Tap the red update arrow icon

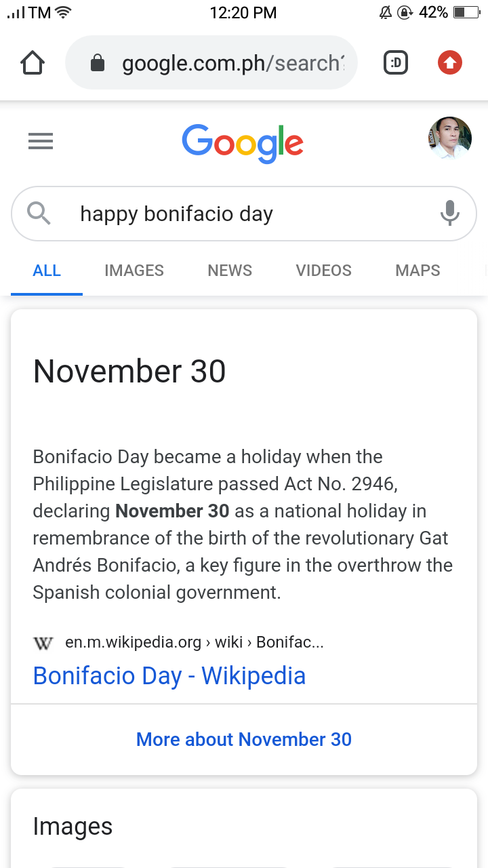pyautogui.click(x=449, y=63)
